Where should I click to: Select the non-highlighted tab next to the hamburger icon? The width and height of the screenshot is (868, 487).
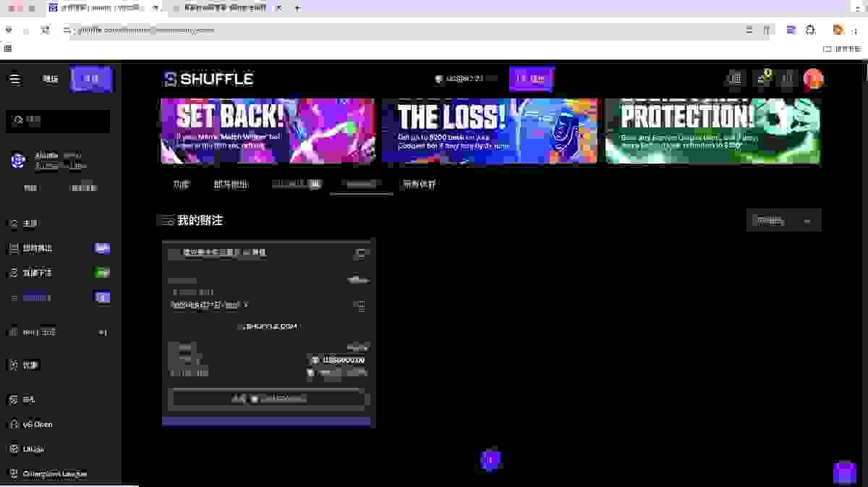pos(50,79)
